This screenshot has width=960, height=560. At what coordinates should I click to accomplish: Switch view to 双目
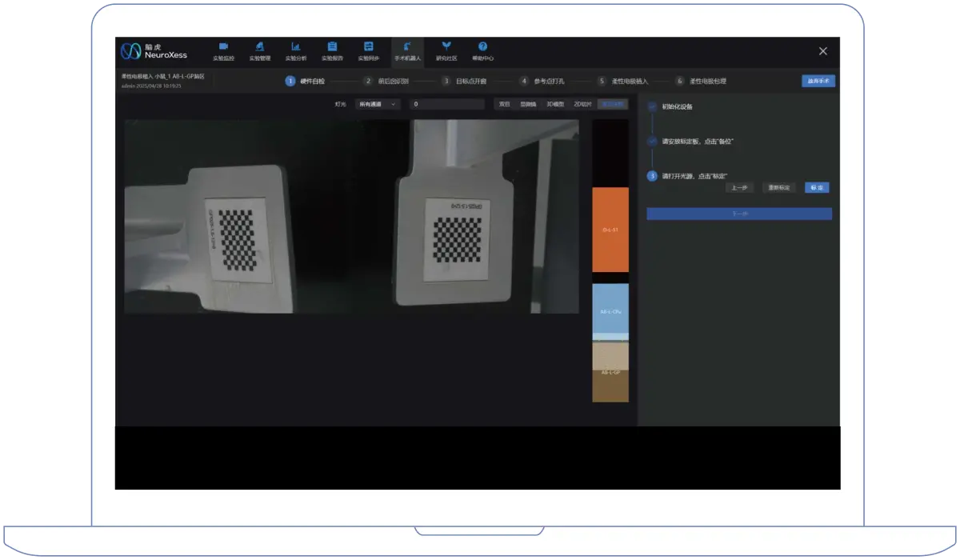coord(505,104)
